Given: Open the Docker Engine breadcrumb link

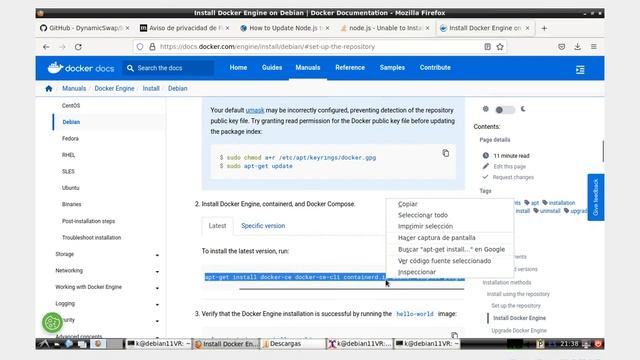Looking at the screenshot, I should coord(114,89).
